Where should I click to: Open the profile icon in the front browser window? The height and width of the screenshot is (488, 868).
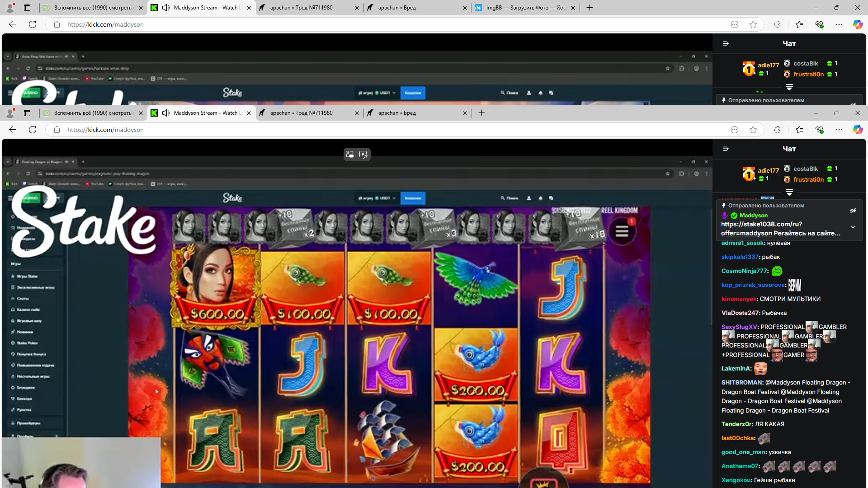10,113
